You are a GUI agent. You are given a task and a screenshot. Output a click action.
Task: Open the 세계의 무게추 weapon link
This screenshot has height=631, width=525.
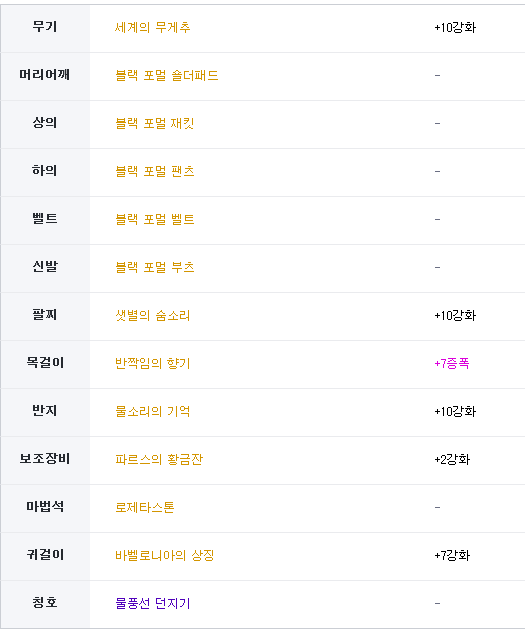tap(152, 28)
